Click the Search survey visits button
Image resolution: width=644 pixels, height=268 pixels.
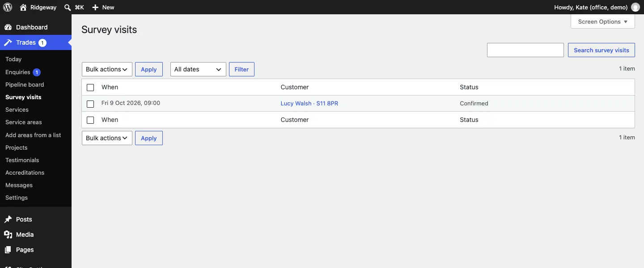[x=602, y=50]
